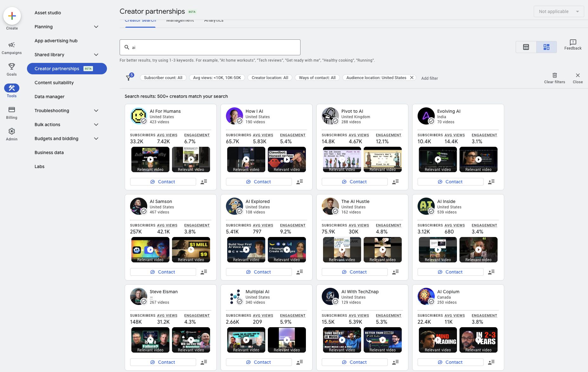588x372 pixels.
Task: Expand the Bulk actions menu
Action: click(96, 125)
